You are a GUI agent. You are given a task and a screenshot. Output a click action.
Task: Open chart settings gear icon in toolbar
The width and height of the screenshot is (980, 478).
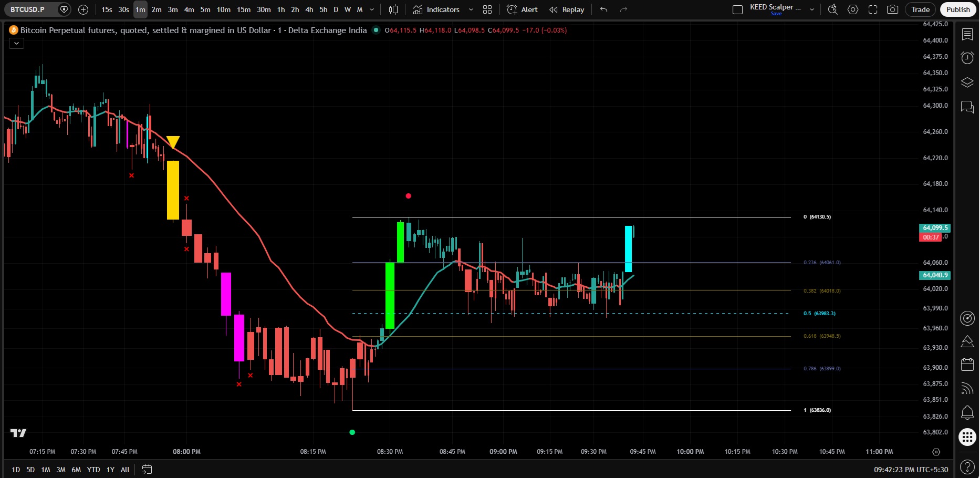853,9
